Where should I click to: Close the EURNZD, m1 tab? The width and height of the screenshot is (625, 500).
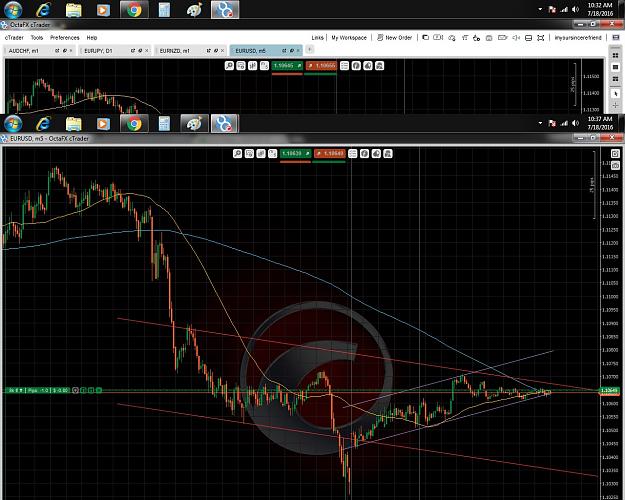222,51
